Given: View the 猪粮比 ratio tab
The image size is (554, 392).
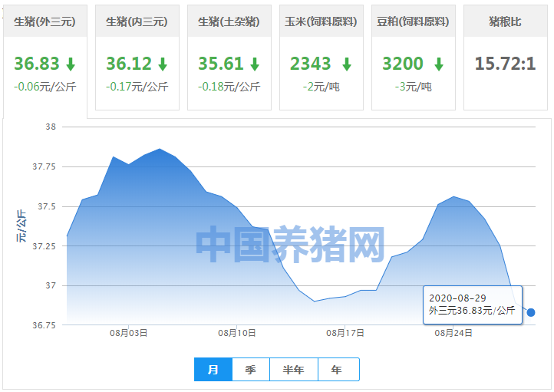Looking at the screenshot, I should click(x=505, y=21).
